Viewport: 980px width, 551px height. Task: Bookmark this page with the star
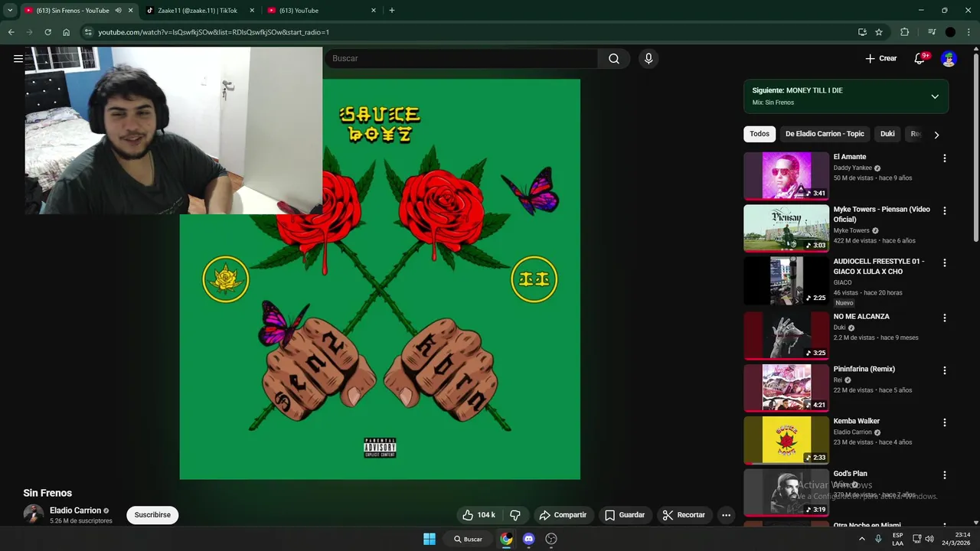point(879,32)
